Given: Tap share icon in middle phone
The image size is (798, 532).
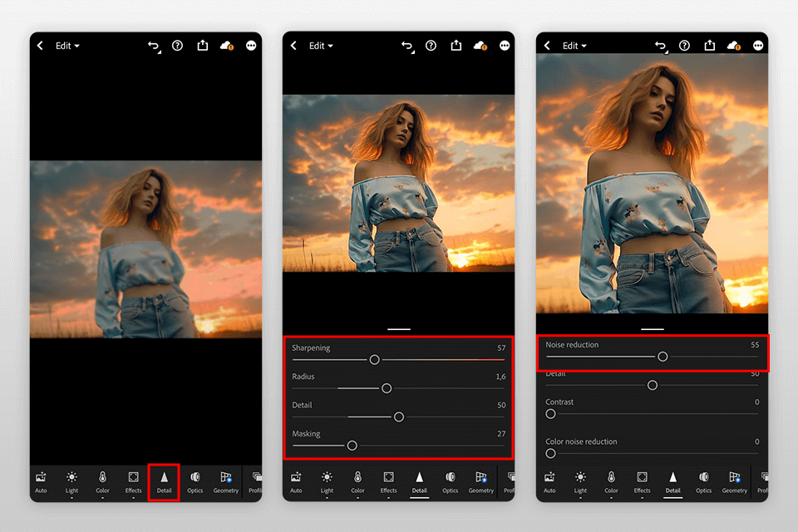Looking at the screenshot, I should click(456, 46).
